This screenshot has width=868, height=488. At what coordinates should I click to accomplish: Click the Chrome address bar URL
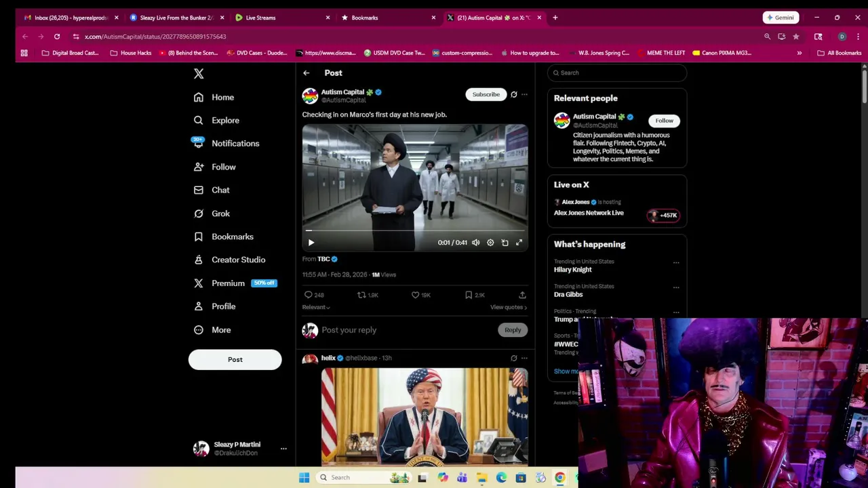[x=155, y=37]
